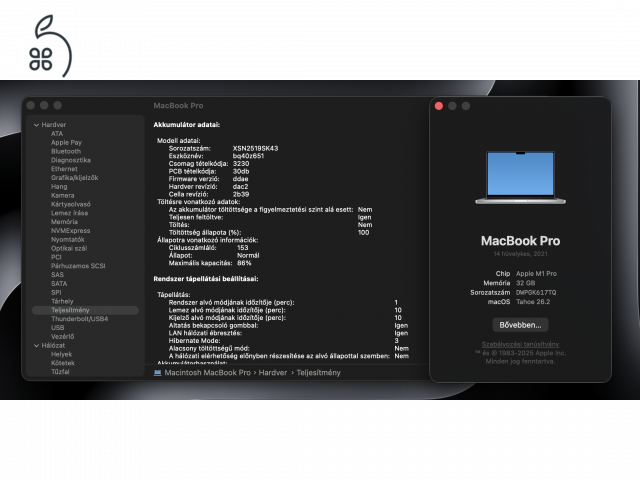Click the cycle count value 153
This screenshot has height=480, width=640.
pyautogui.click(x=242, y=248)
